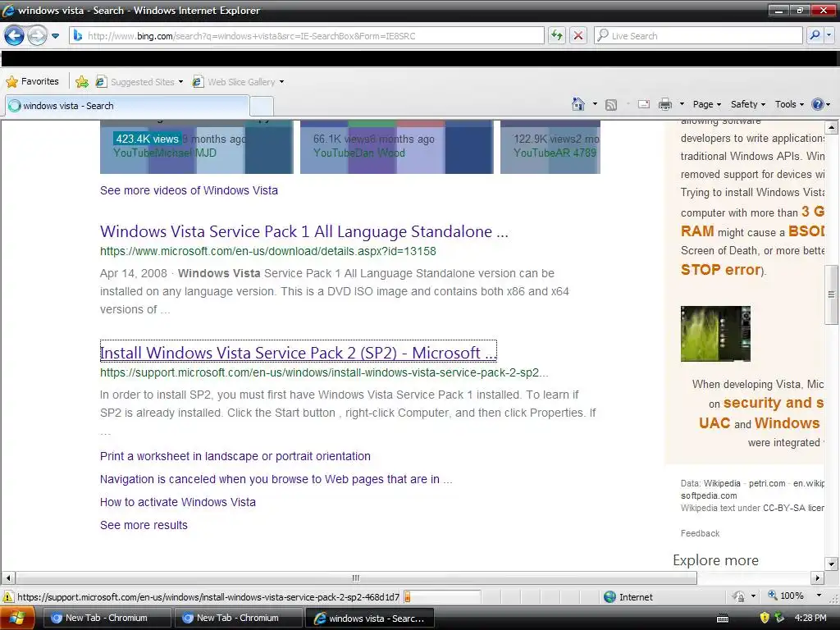Click the Protected Mode padlock status icon
The height and width of the screenshot is (630, 840).
tap(739, 596)
